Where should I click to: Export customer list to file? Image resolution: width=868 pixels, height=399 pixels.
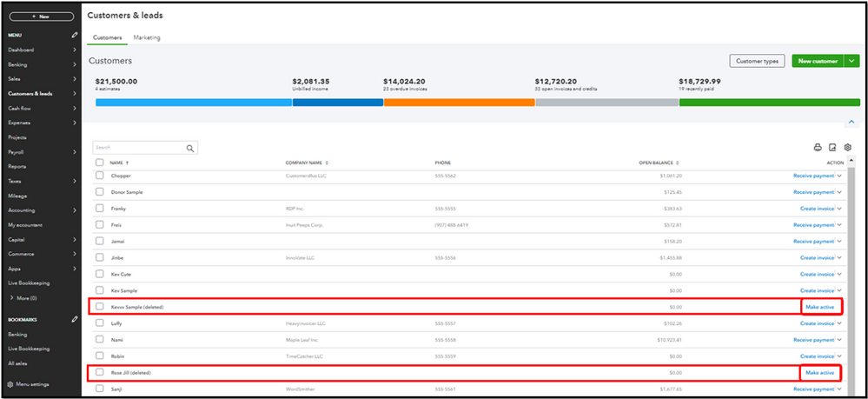(x=832, y=148)
